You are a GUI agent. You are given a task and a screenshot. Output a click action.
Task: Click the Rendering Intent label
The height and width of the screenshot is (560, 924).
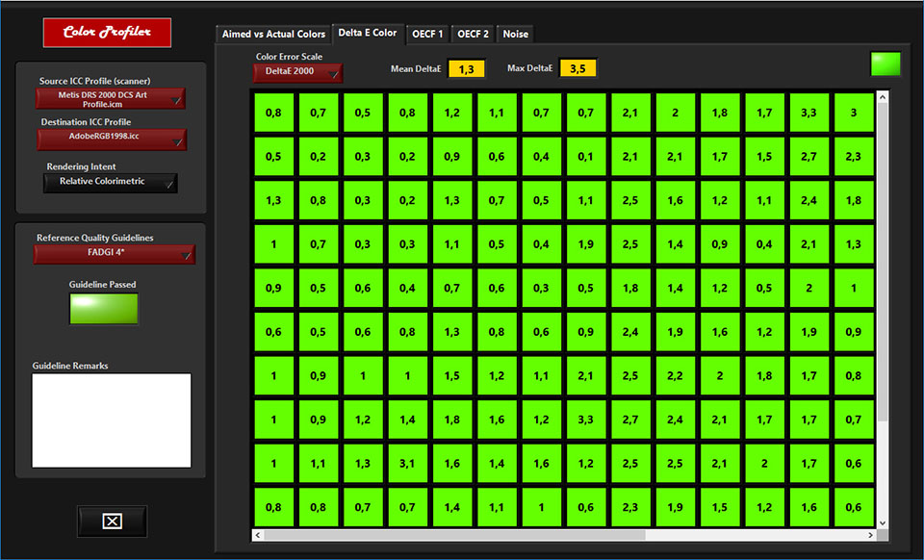tap(81, 166)
